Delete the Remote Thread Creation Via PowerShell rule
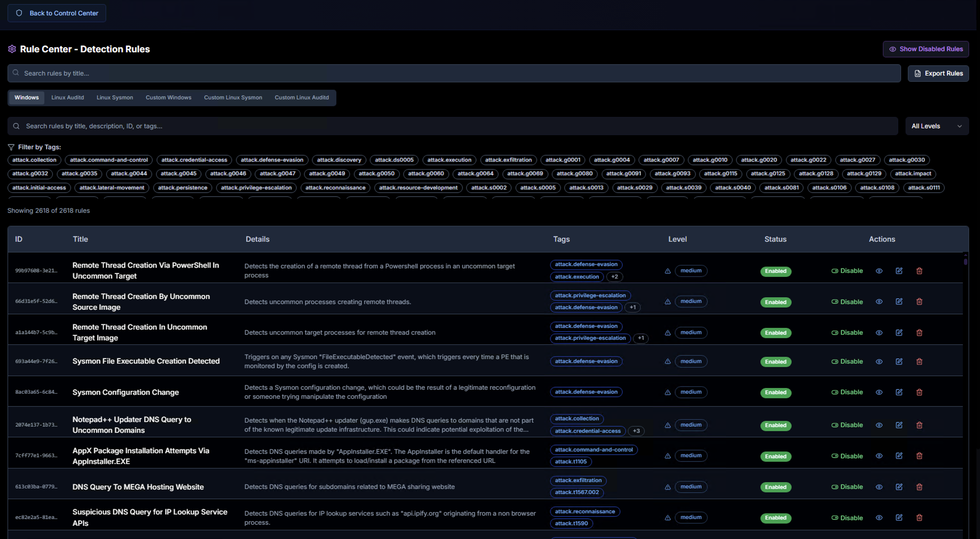 (x=919, y=271)
